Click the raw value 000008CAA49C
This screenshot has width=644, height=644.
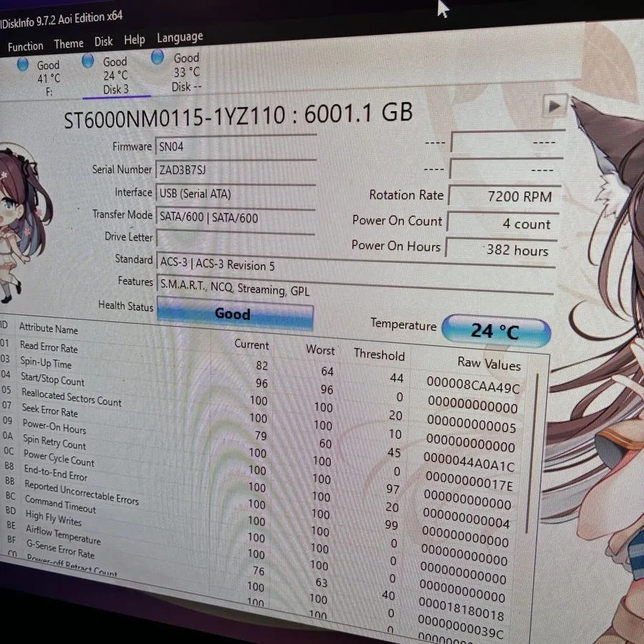[x=473, y=385]
